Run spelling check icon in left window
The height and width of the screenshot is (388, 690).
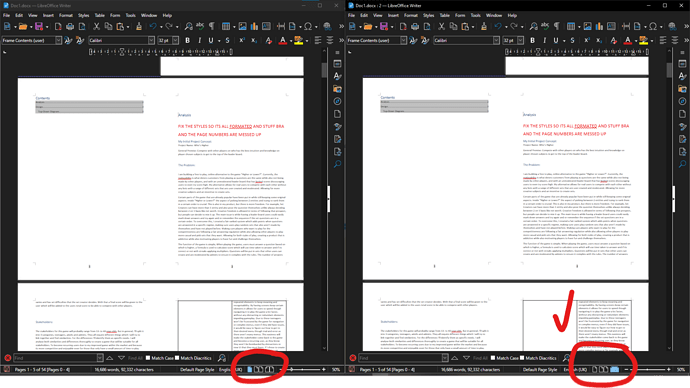200,27
